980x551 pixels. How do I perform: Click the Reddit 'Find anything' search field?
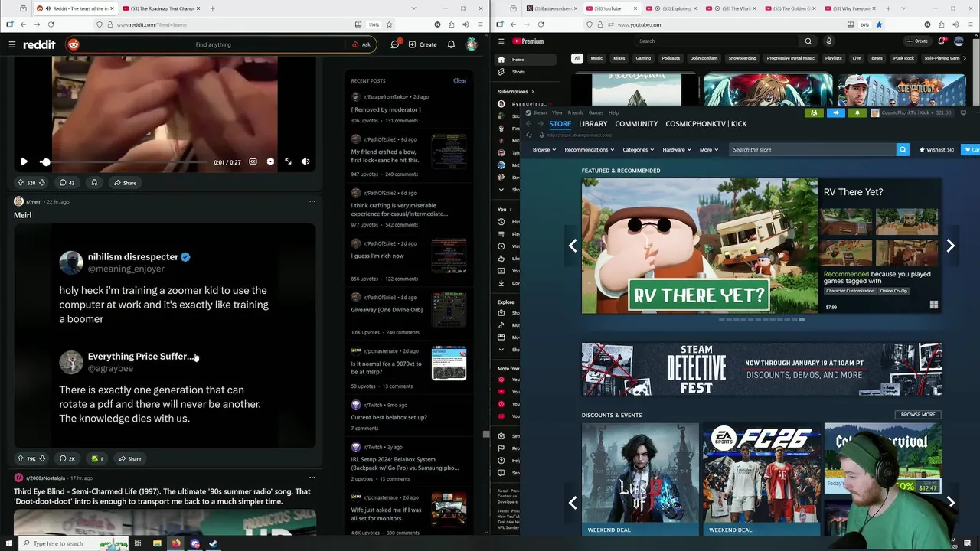coord(213,44)
